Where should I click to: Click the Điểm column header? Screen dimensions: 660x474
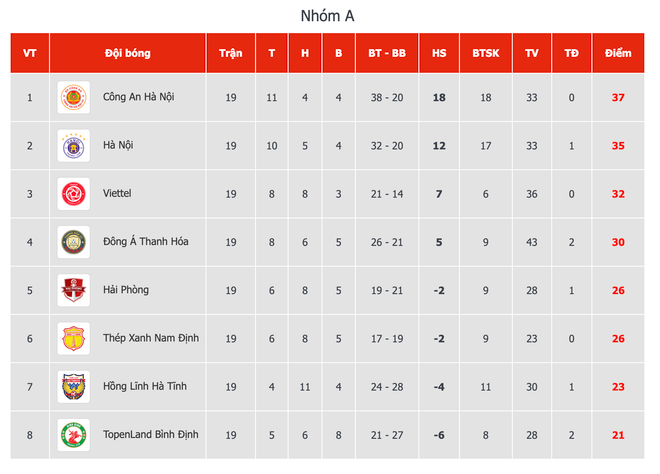click(x=618, y=53)
